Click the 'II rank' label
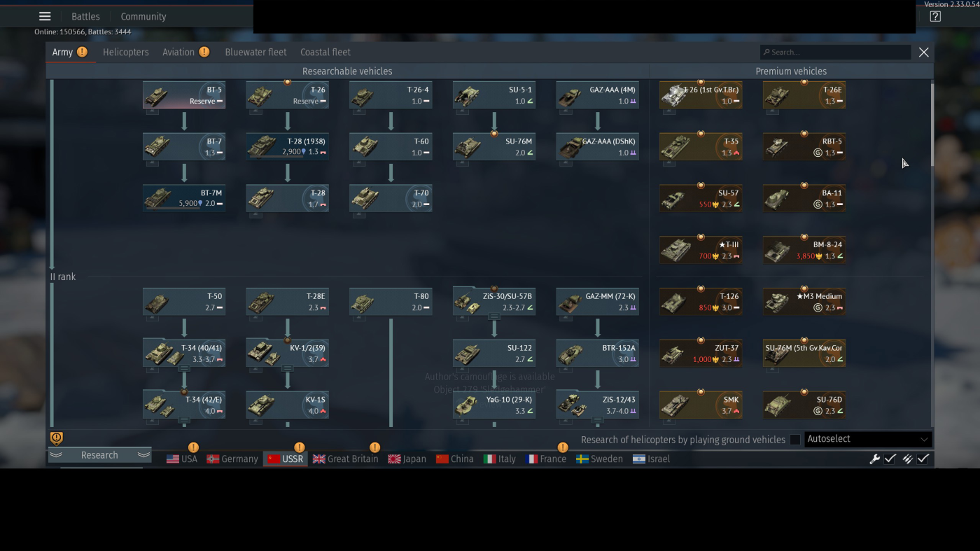This screenshot has height=551, width=980. pyautogui.click(x=63, y=277)
